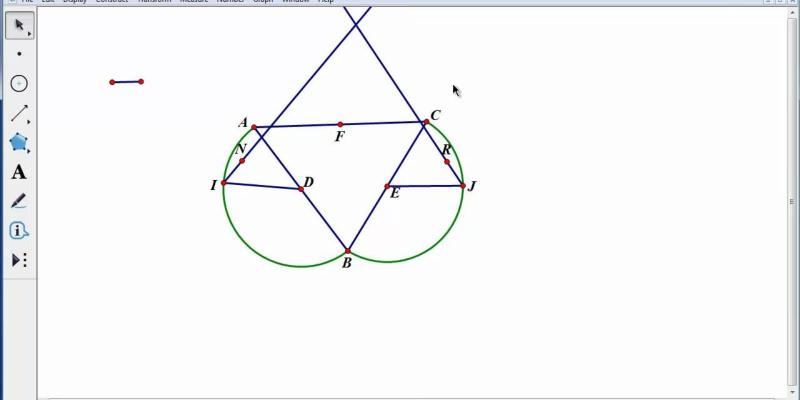Open the Custom Tools menu icon
Screen dimensions: 800x400
pyautogui.click(x=19, y=260)
